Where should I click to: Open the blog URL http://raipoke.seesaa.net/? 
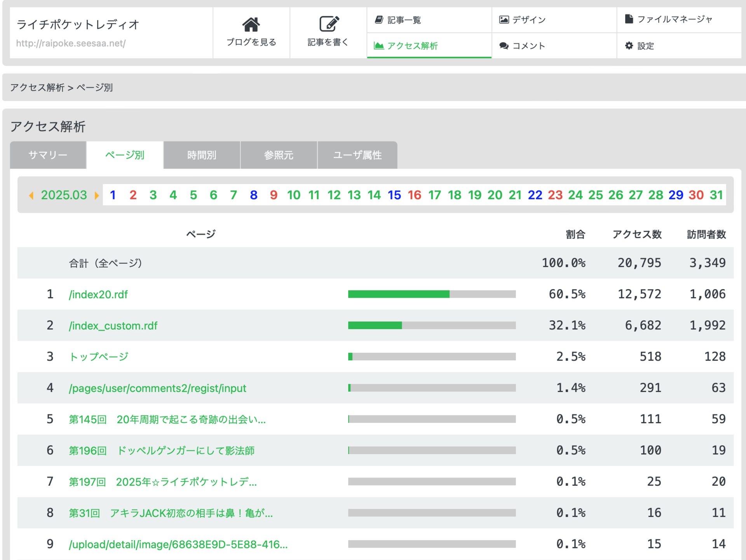coord(71,43)
